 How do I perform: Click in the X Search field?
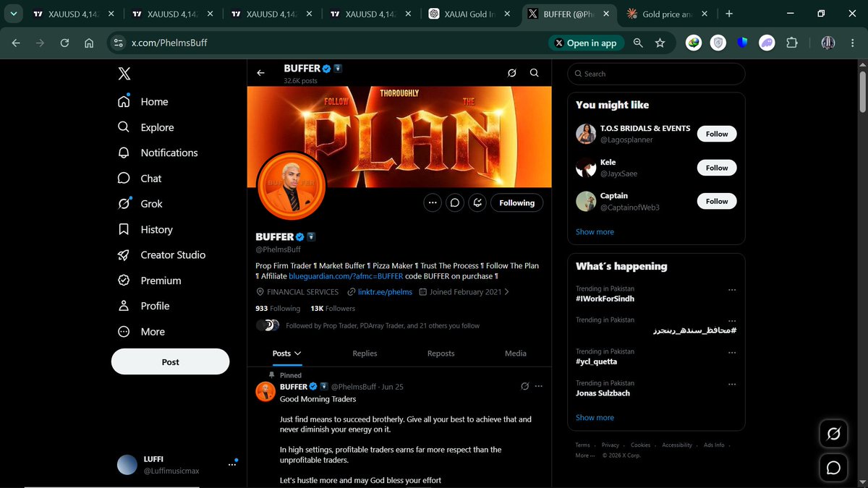(x=656, y=74)
